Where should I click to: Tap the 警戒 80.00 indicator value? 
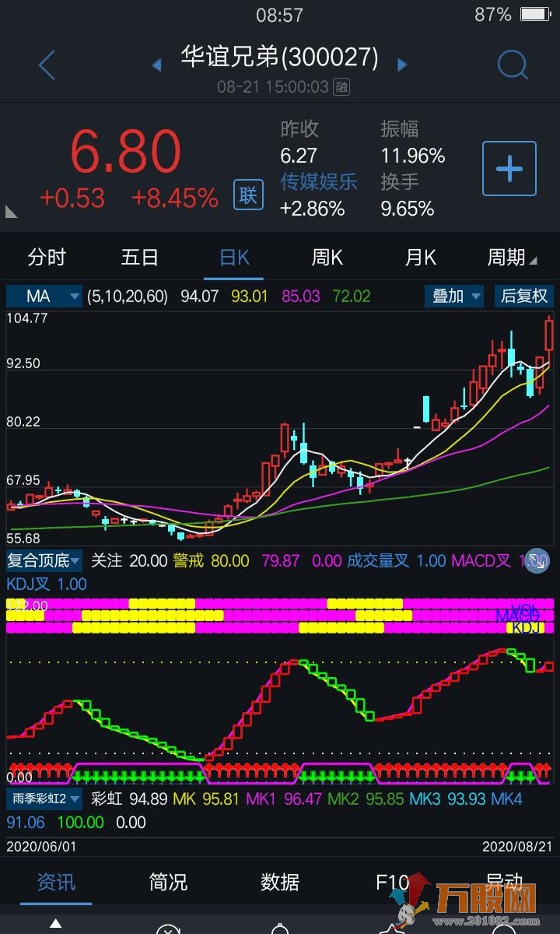pos(211,560)
